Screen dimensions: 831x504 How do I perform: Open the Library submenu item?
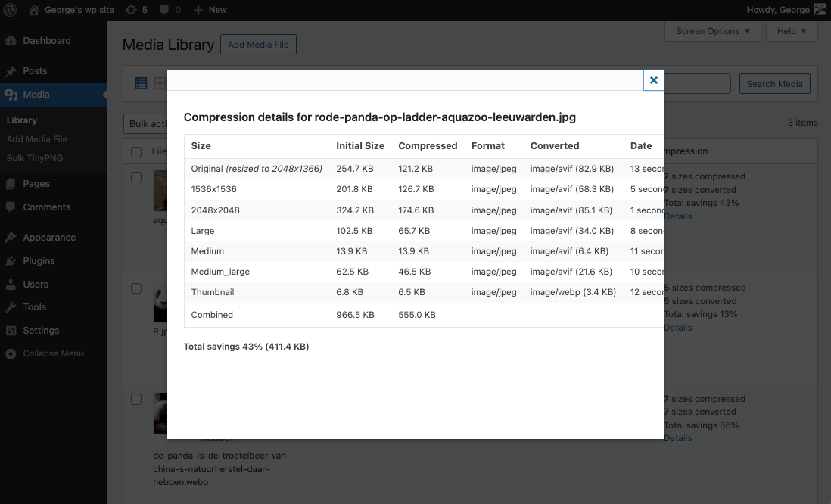point(22,120)
